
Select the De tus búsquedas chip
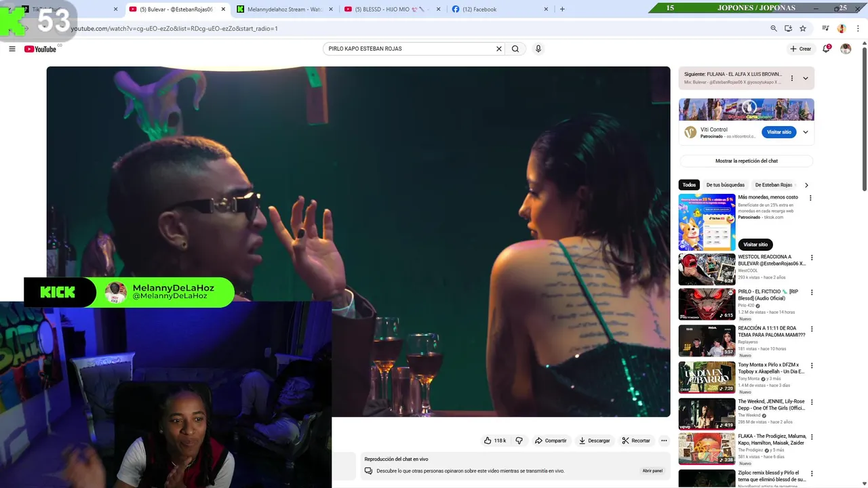click(x=725, y=185)
